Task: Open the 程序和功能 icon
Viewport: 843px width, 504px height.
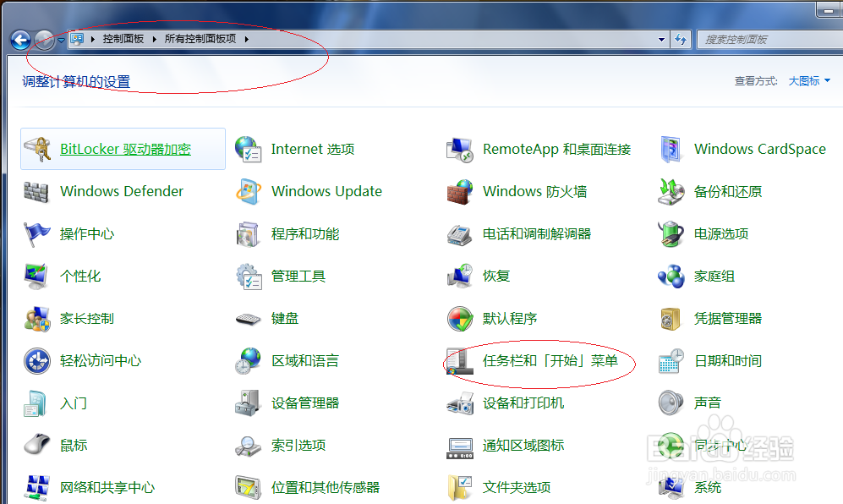Action: coord(249,234)
